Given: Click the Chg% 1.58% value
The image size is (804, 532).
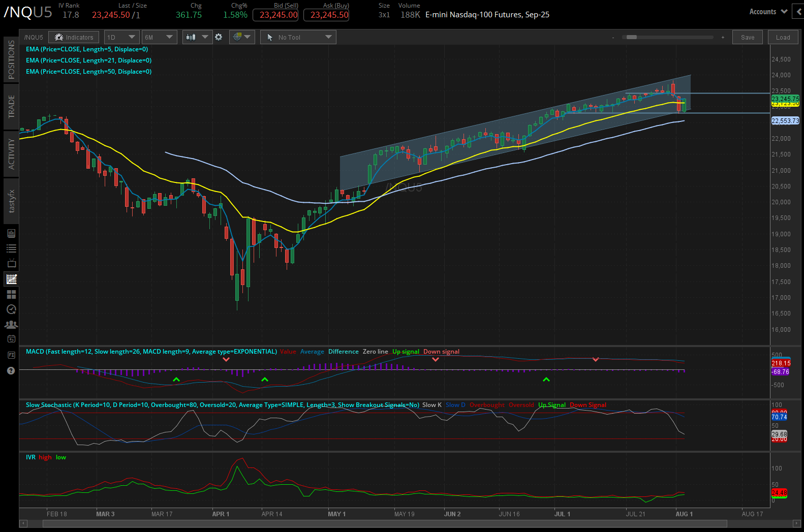Looking at the screenshot, I should coord(235,15).
